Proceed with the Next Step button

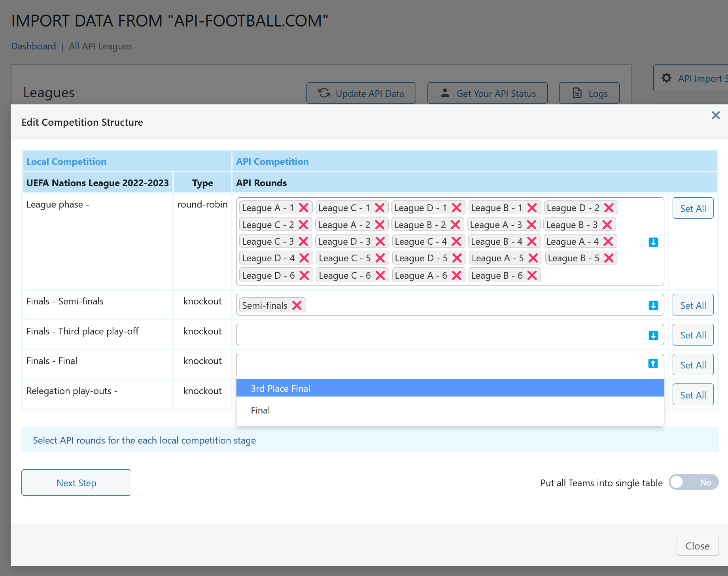[76, 483]
